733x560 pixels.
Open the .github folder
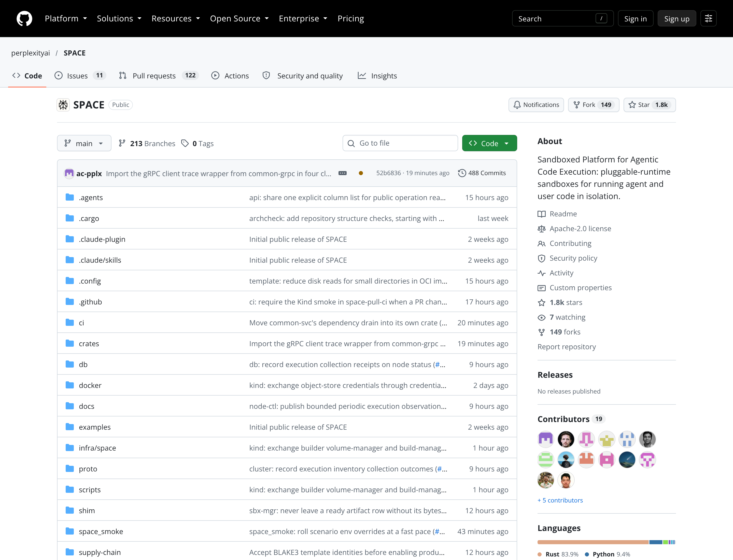tap(90, 302)
